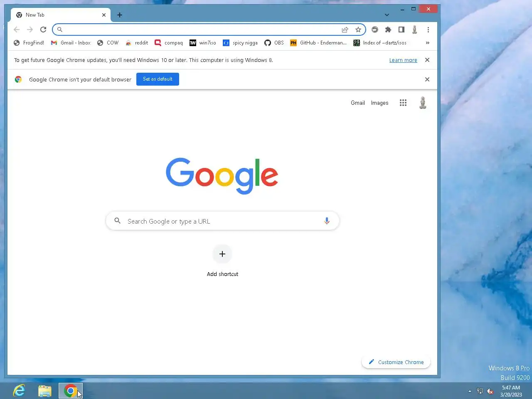Reload the page with the refresh icon
532x399 pixels.
coord(43,30)
